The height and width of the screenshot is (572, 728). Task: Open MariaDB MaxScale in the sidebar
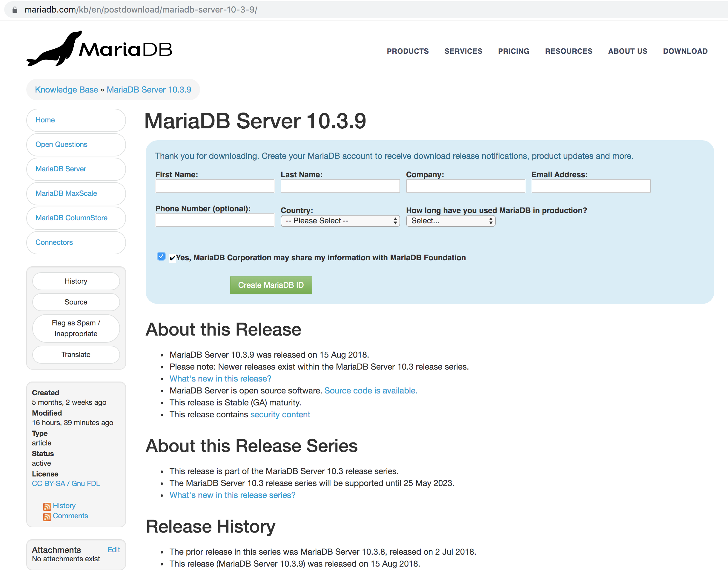coord(76,193)
